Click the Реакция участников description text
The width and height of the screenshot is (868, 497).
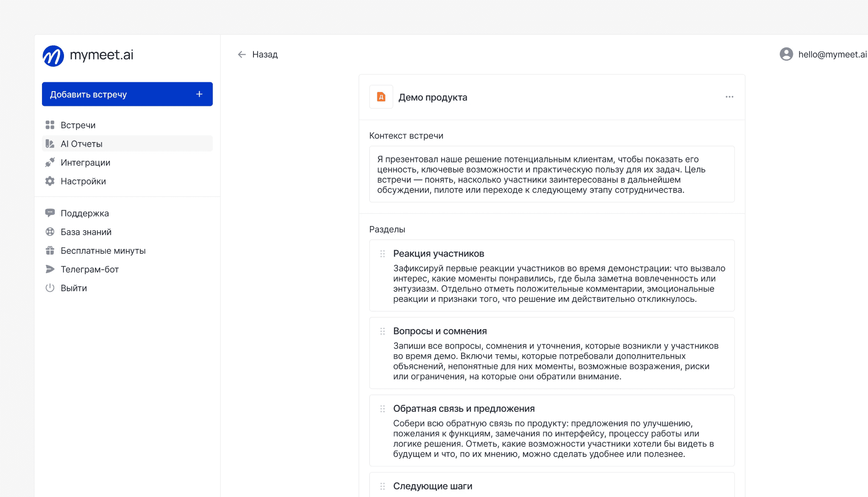point(559,284)
